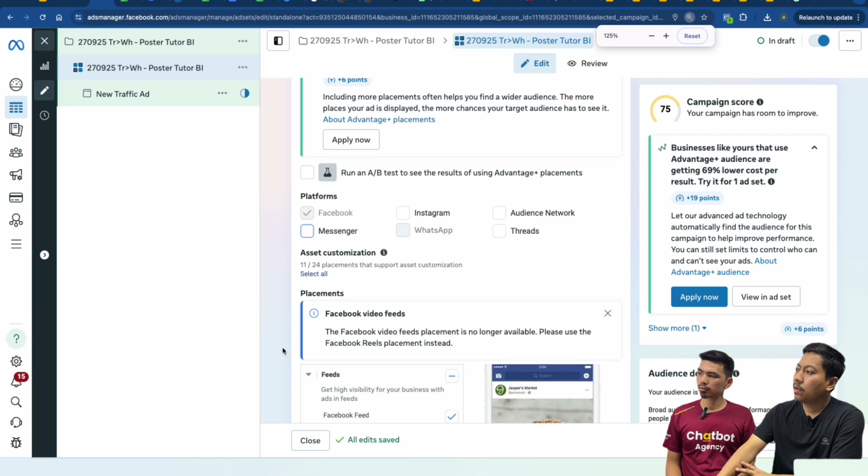Open the Advertising settings megaphone icon
Viewport: 868px width, 476px height.
(x=16, y=175)
